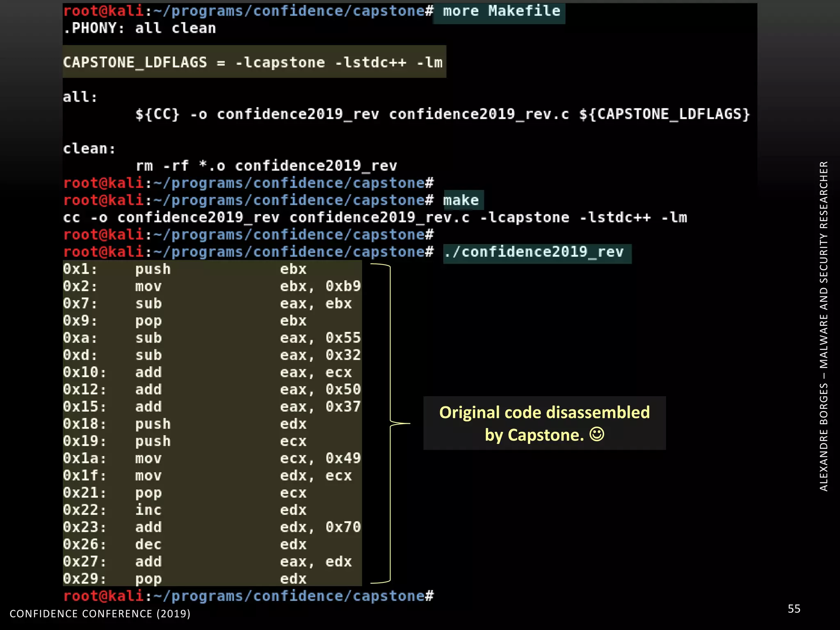Select the 'clean:' target line

tap(89, 148)
